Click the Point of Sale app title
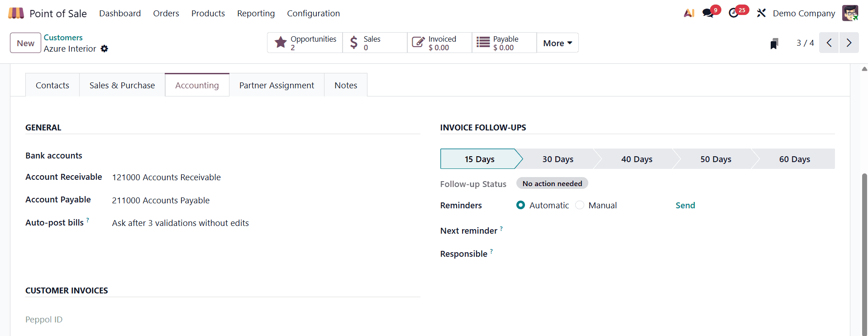868x336 pixels. click(58, 14)
